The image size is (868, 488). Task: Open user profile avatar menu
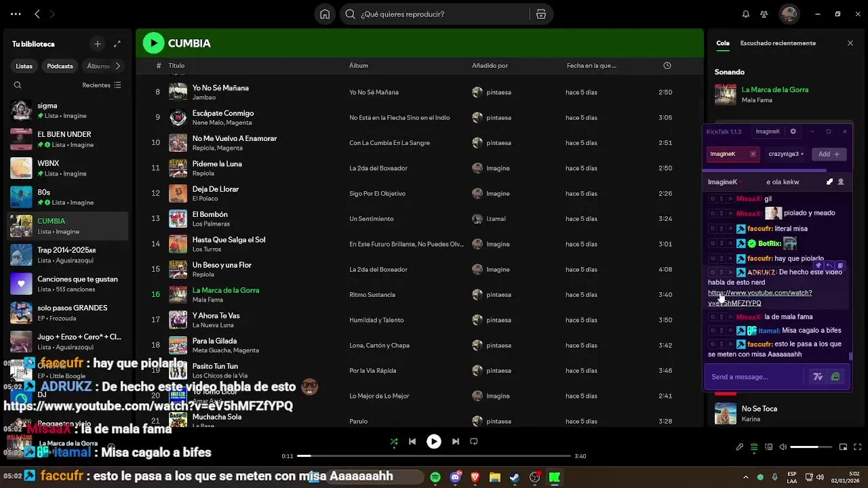[x=789, y=14]
